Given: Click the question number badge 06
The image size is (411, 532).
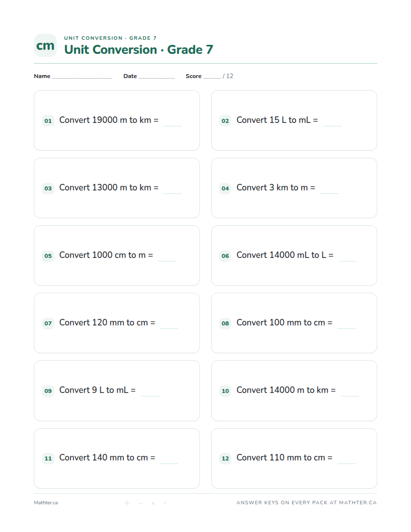Looking at the screenshot, I should click(x=225, y=255).
